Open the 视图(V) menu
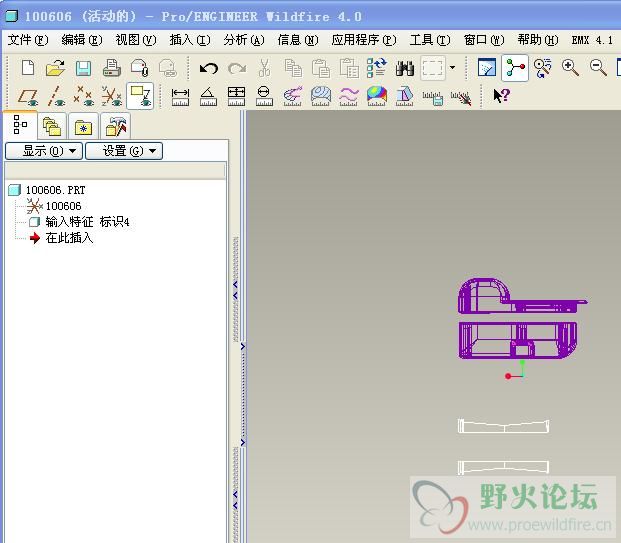The image size is (621, 543). click(136, 40)
